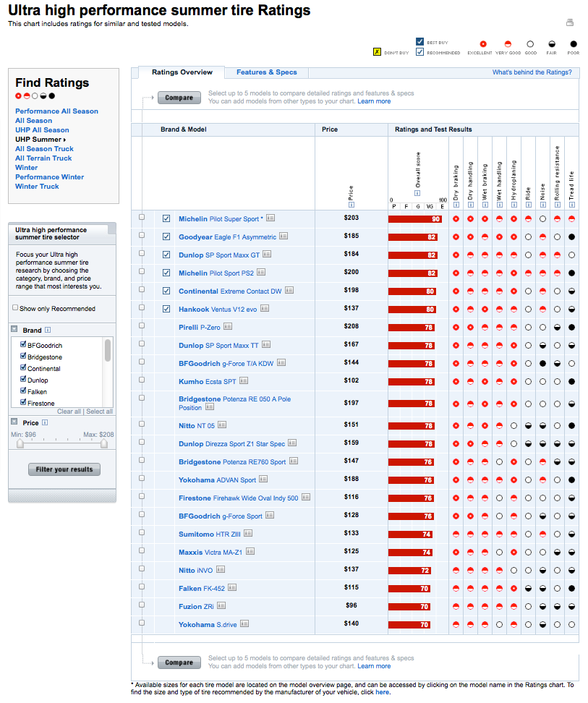Click the top Compare button
This screenshot has width=588, height=703.
click(x=179, y=98)
